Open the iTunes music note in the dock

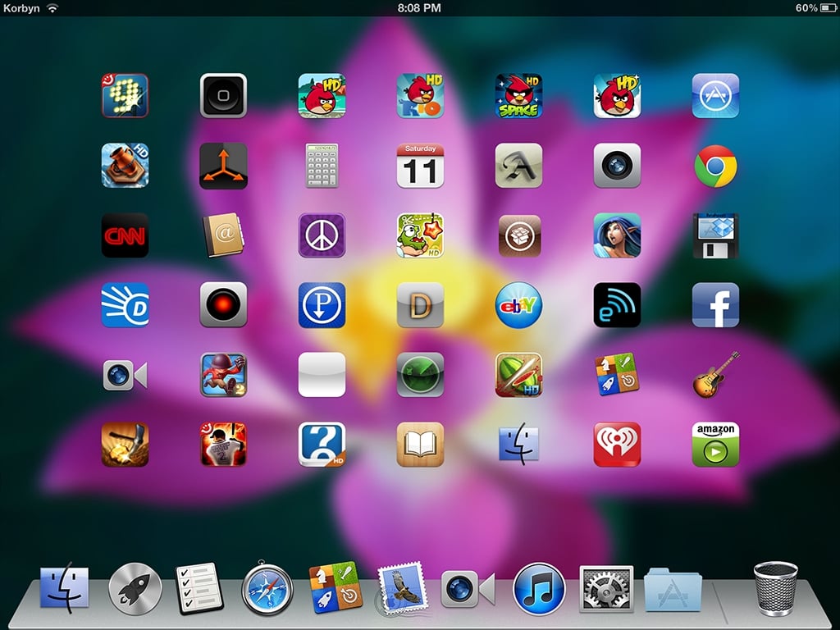tap(539, 589)
